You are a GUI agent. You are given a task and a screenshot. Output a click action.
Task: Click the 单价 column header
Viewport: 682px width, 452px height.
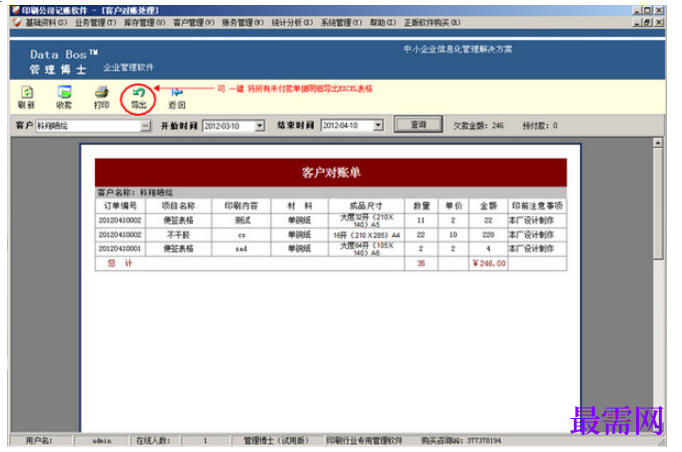tap(453, 206)
